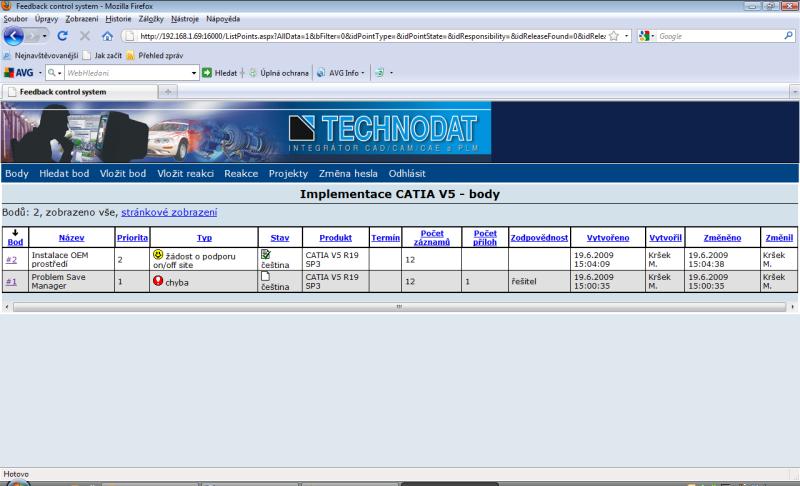The width and height of the screenshot is (800, 486).
Task: Open the last AVG toolbar icon dropdown
Action: (x=391, y=73)
